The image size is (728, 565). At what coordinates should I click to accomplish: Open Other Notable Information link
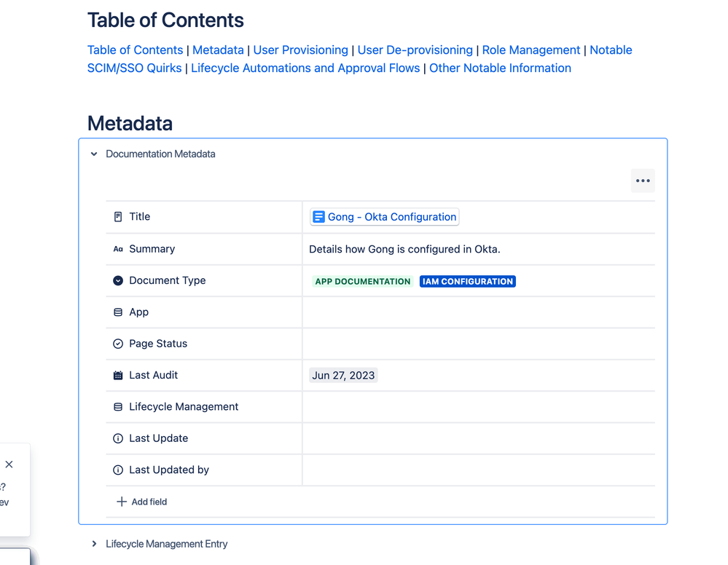point(500,68)
